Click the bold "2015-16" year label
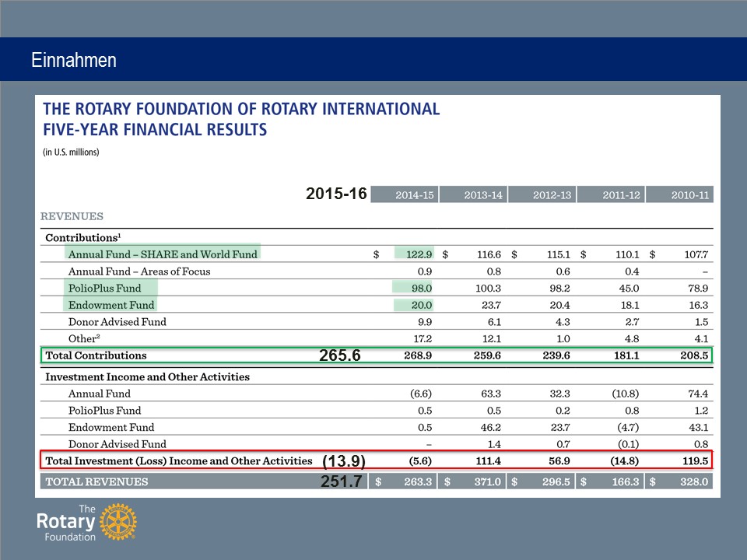 click(336, 194)
